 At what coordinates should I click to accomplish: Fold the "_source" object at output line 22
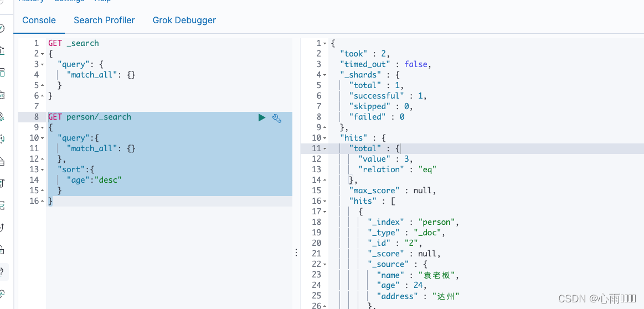point(325,265)
